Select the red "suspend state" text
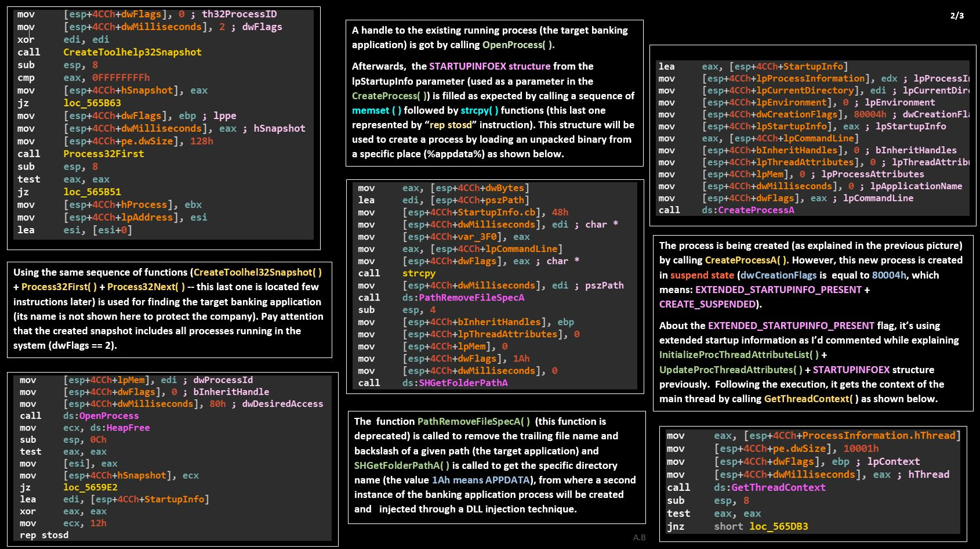 tap(702, 275)
